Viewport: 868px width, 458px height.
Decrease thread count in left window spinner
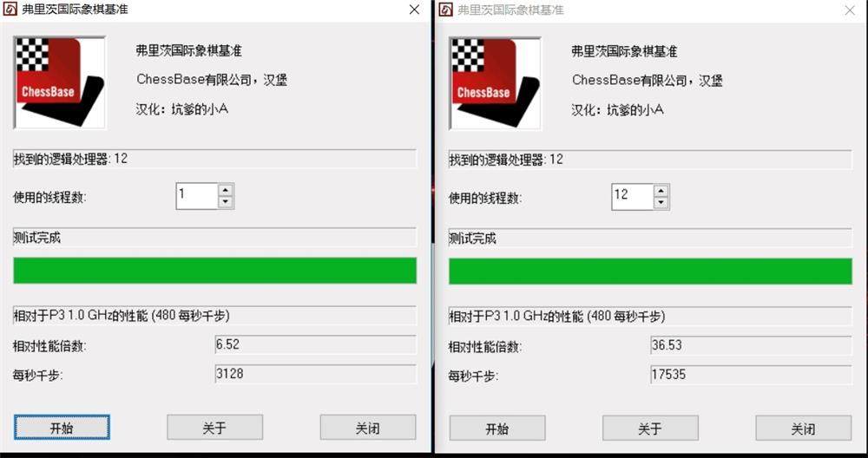coord(225,202)
